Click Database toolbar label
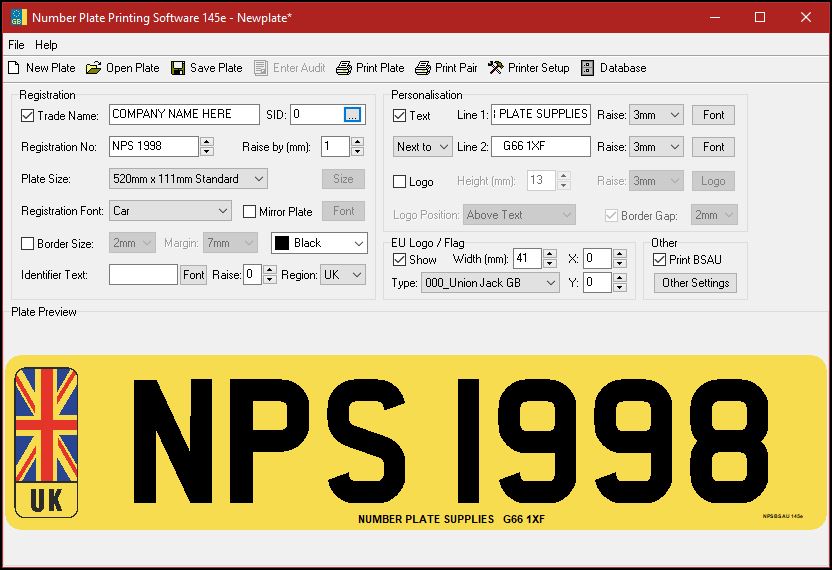Screen dimensions: 832x570 (623, 68)
